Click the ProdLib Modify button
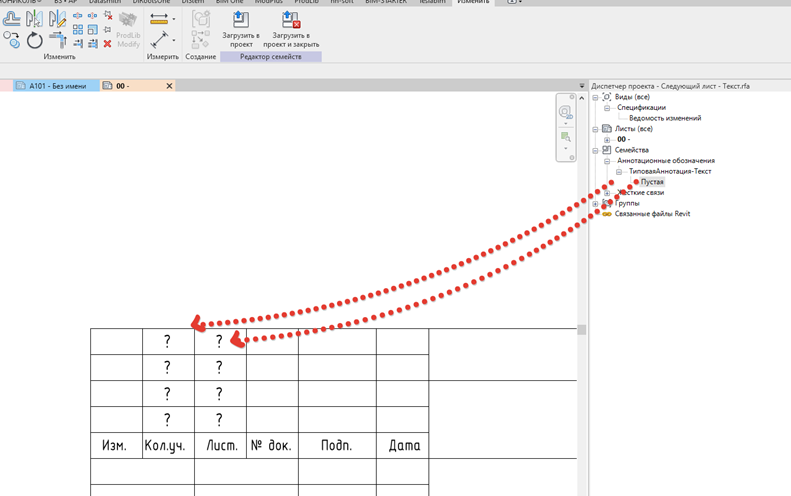This screenshot has height=496, width=791. click(128, 30)
